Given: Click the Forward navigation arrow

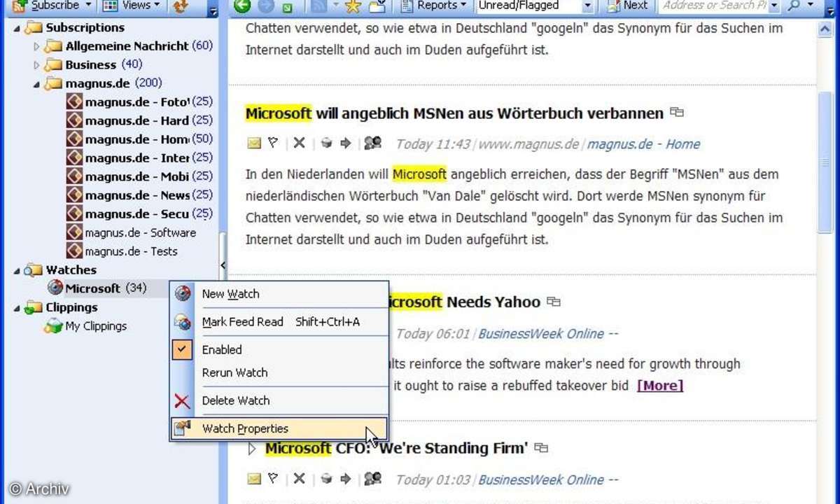Looking at the screenshot, I should pos(266,6).
